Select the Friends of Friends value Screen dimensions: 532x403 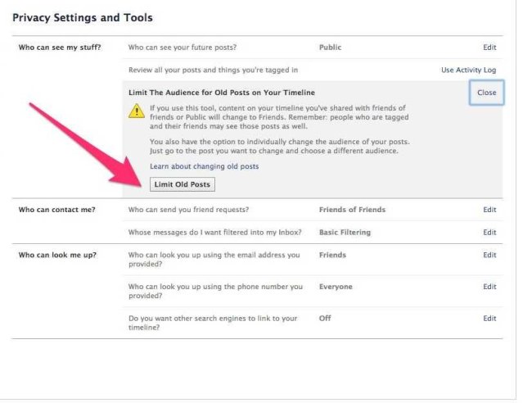[x=352, y=210]
